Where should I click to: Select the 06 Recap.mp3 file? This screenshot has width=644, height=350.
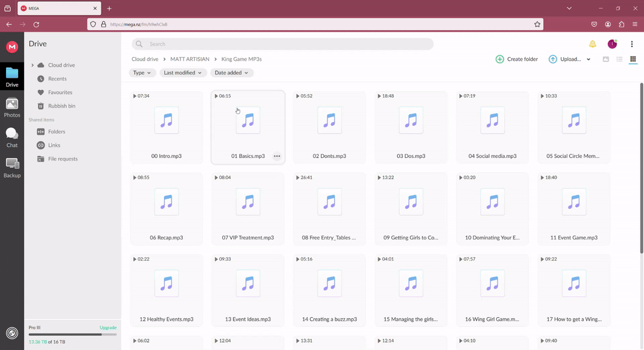point(166,209)
